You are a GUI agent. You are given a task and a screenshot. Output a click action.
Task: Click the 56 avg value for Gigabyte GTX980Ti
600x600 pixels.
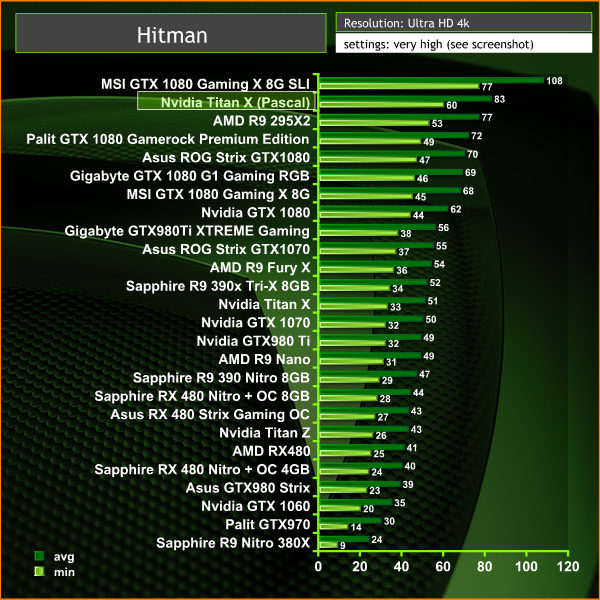click(443, 228)
